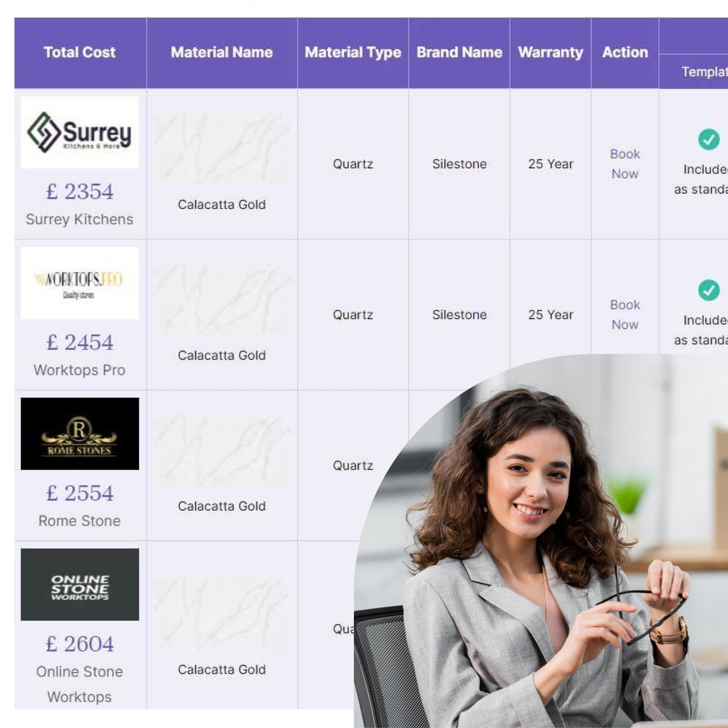Click the Worktops Pro logo
728x728 pixels.
80,283
